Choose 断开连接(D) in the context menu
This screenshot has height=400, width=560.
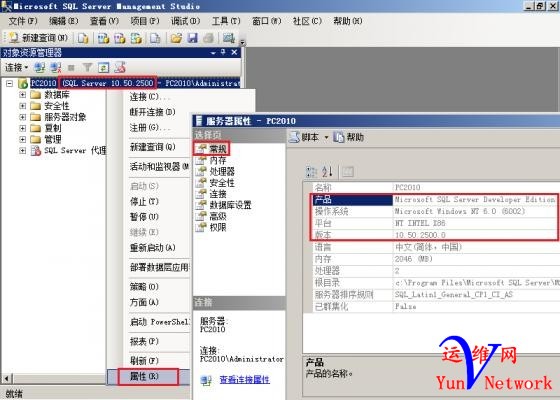(152, 112)
